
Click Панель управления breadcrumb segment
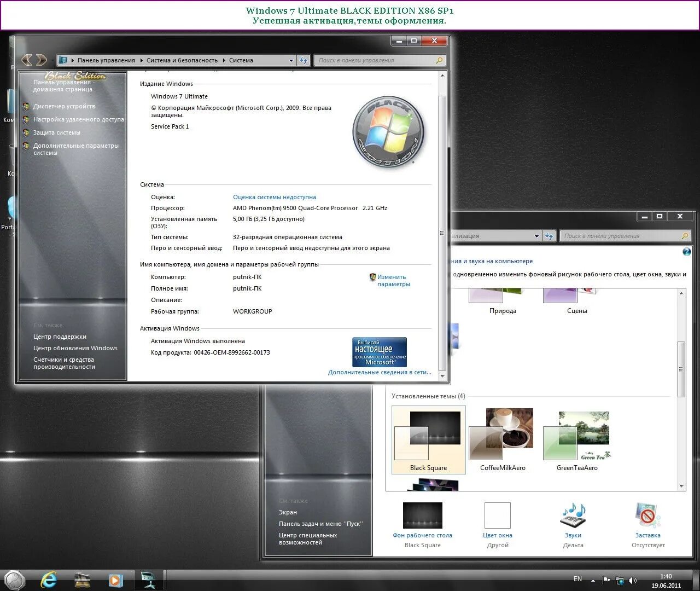point(106,60)
